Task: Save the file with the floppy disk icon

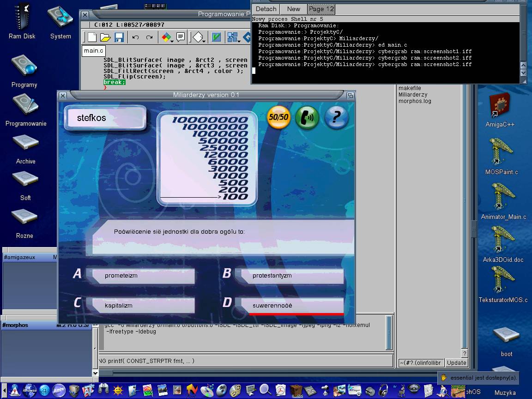Action: click(119, 37)
